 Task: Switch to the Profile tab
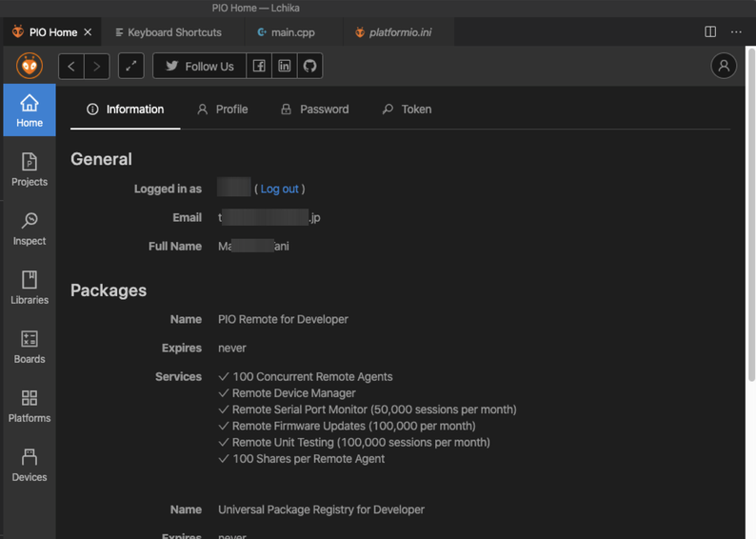[x=222, y=110]
